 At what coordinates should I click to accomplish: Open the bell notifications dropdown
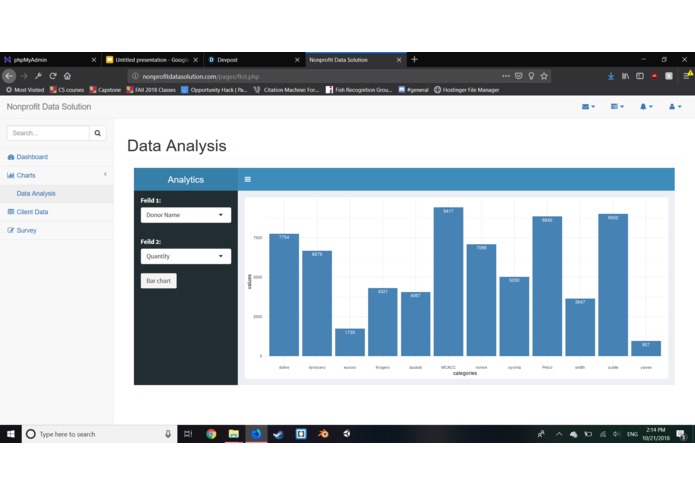[x=646, y=106]
